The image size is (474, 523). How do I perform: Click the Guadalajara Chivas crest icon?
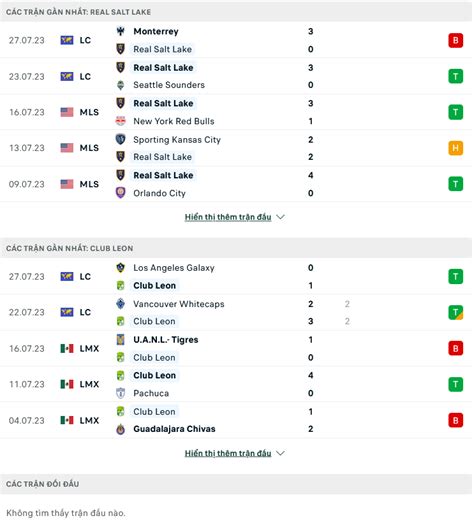pyautogui.click(x=120, y=429)
